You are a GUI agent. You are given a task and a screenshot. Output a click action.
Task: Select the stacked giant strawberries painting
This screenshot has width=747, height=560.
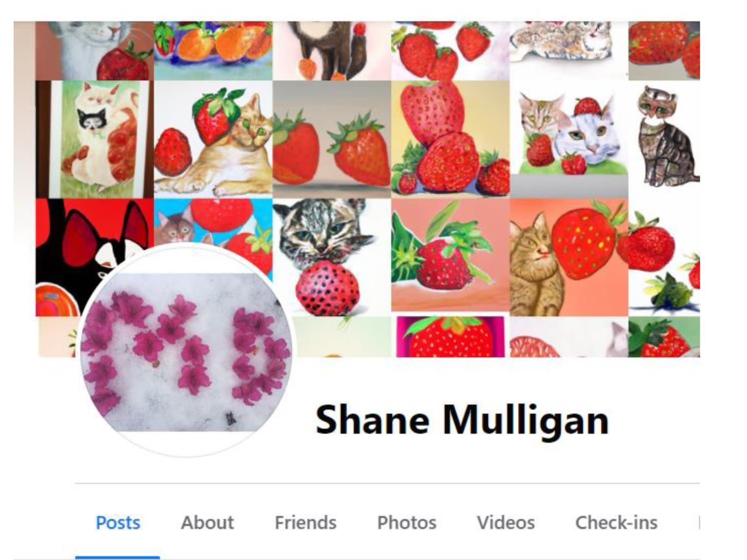[450, 139]
